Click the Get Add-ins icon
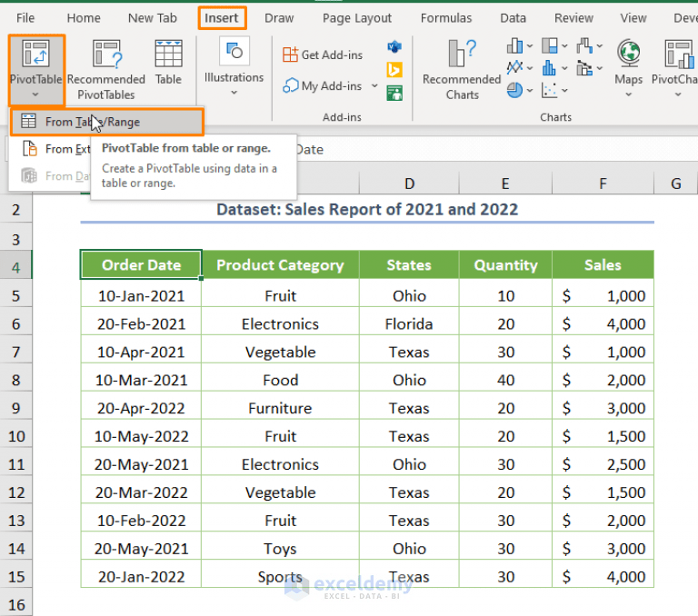Image resolution: width=698 pixels, height=616 pixels. pyautogui.click(x=290, y=55)
